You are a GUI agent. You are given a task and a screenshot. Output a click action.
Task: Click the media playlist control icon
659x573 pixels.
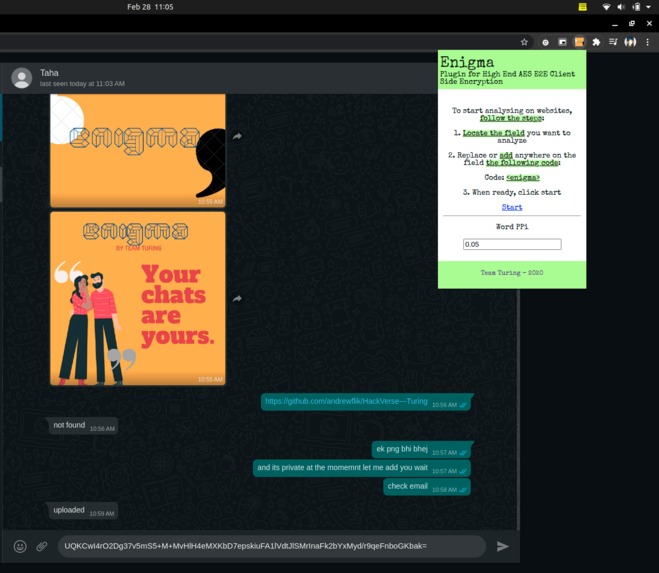pos(613,42)
